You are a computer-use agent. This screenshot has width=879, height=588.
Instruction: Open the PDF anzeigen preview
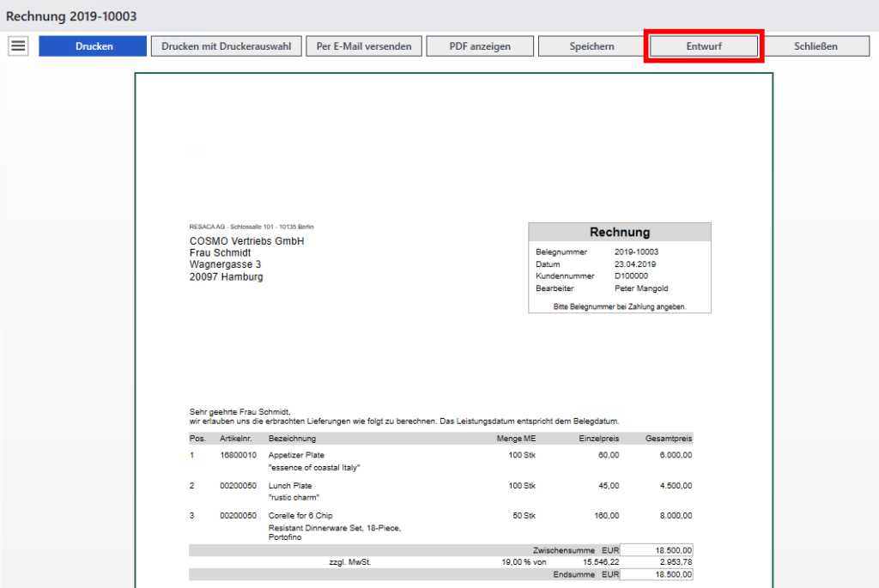point(480,46)
